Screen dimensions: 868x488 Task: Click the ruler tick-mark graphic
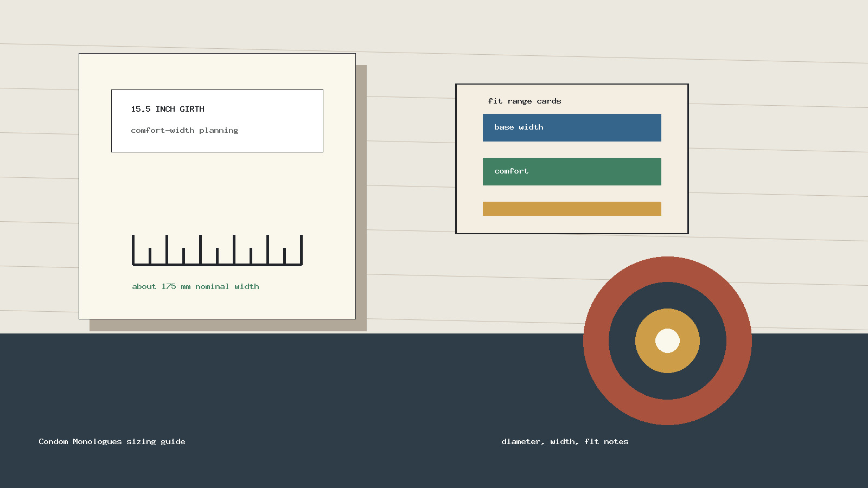[x=217, y=251]
